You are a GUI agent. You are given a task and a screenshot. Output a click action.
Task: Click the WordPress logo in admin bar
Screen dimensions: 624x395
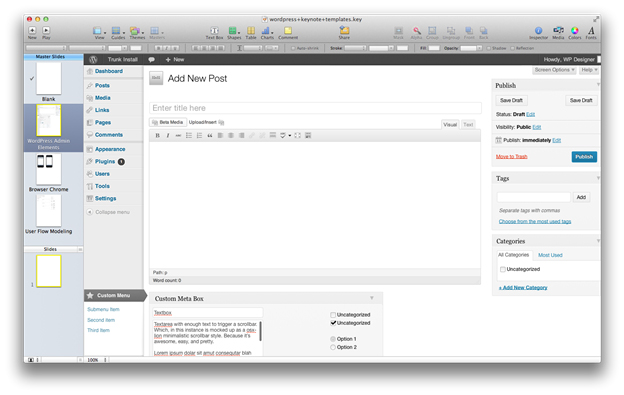point(93,59)
